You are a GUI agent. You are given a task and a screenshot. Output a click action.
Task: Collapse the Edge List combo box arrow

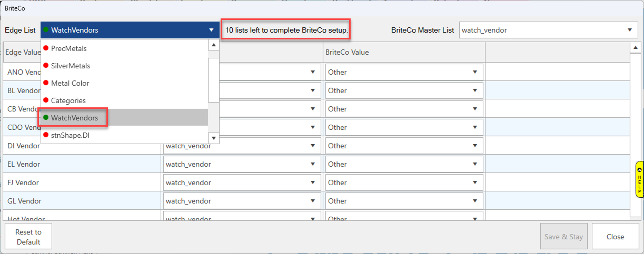click(211, 30)
